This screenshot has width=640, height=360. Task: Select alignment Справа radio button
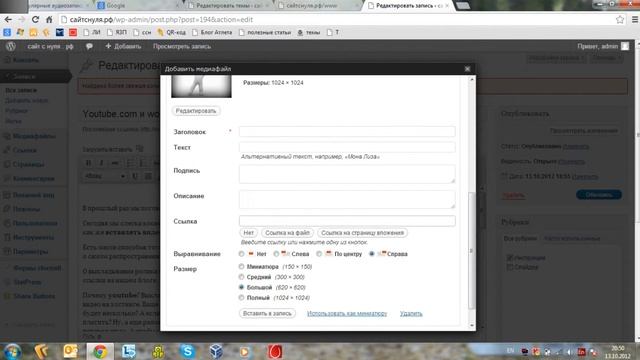point(372,254)
